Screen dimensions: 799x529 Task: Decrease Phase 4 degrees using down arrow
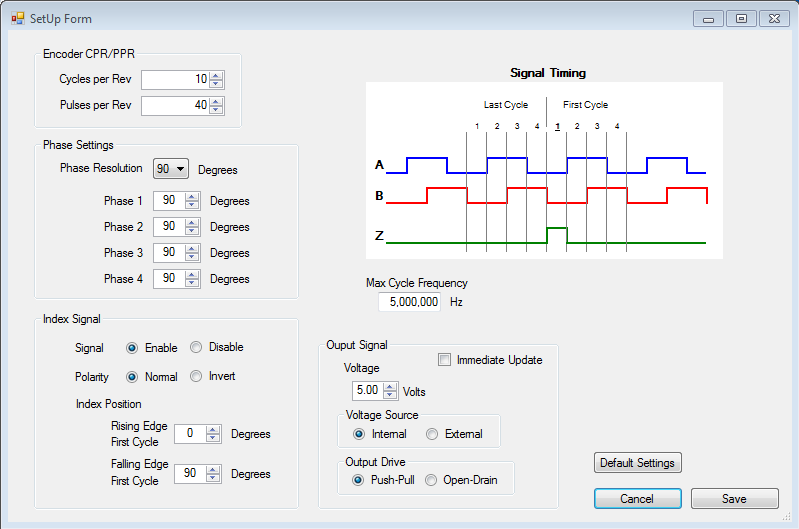click(192, 283)
